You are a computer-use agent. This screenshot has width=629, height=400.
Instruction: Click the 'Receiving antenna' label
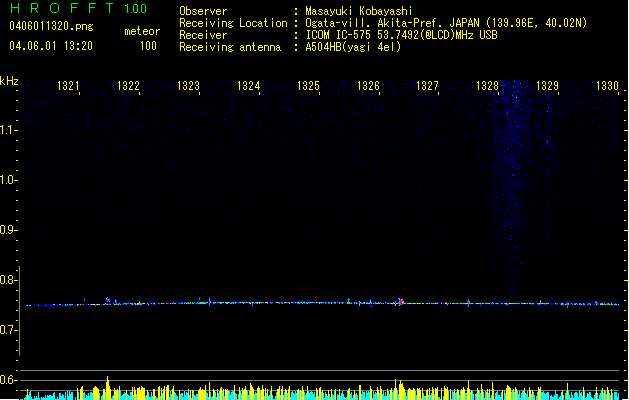[x=230, y=47]
